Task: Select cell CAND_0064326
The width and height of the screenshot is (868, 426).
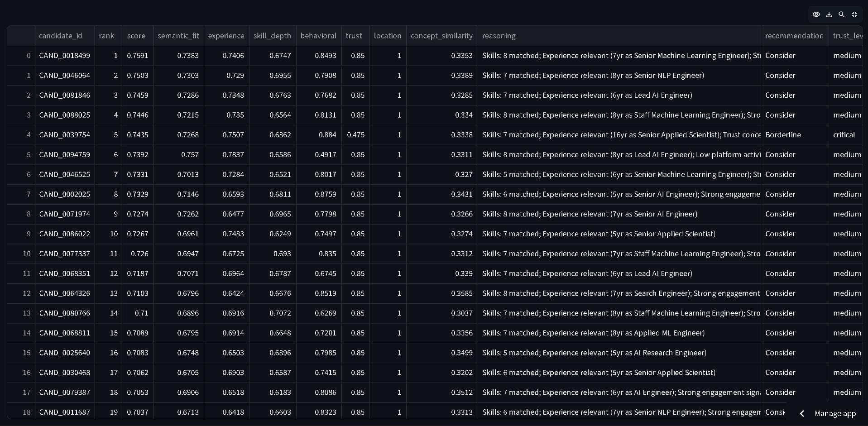Action: click(x=65, y=293)
